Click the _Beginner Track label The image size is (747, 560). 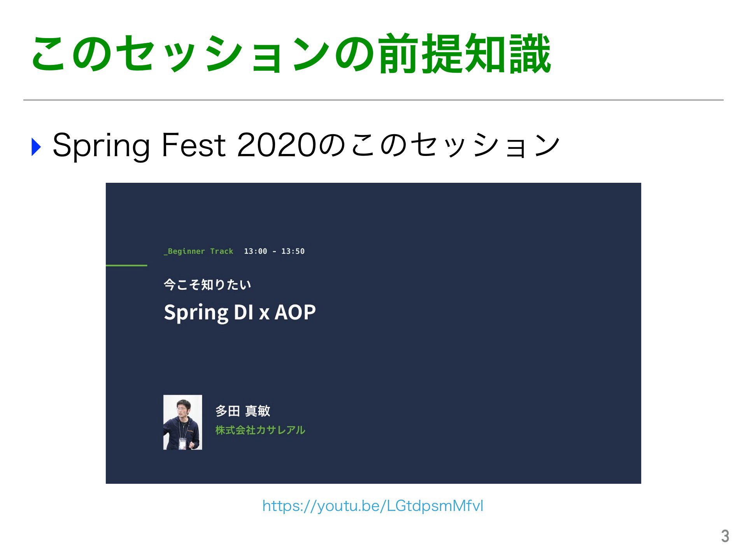(x=199, y=251)
